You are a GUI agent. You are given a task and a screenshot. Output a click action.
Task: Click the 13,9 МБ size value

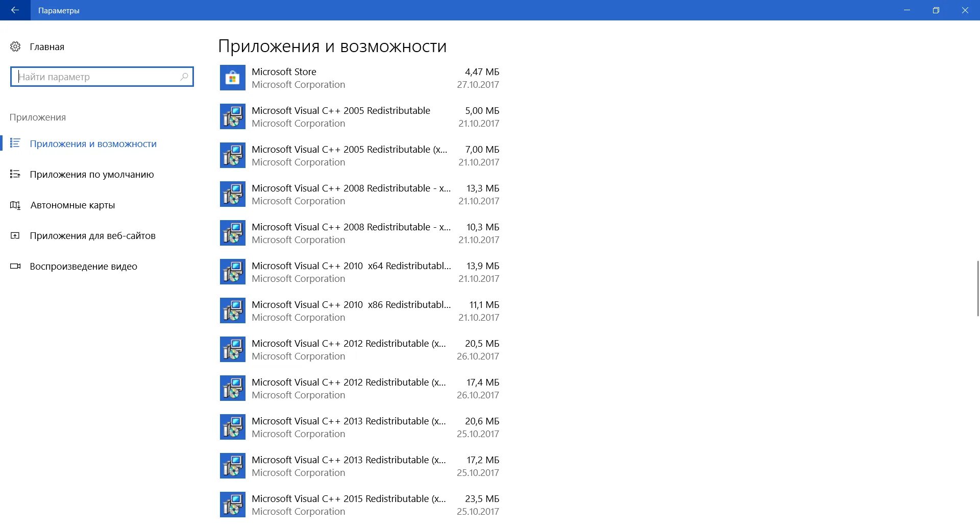(x=483, y=266)
